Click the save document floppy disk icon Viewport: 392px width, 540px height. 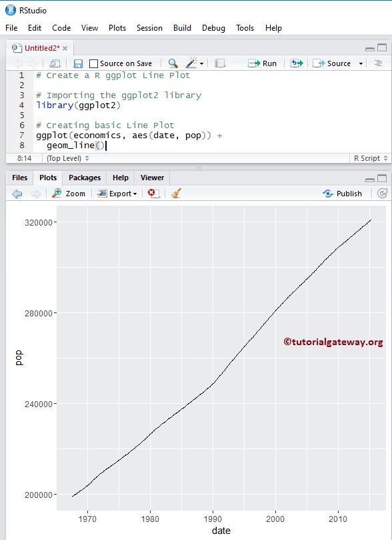[x=78, y=63]
